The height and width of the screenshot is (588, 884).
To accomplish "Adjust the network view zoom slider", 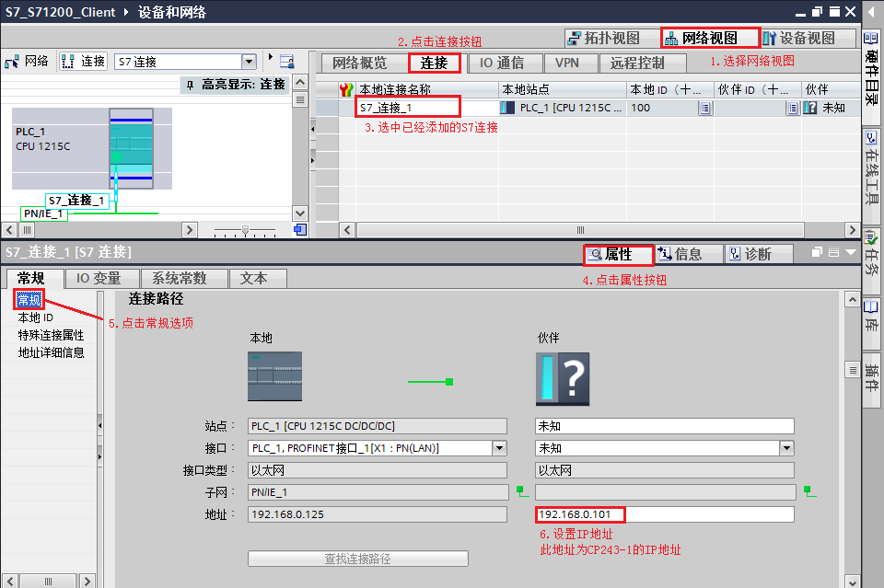I will click(x=245, y=230).
